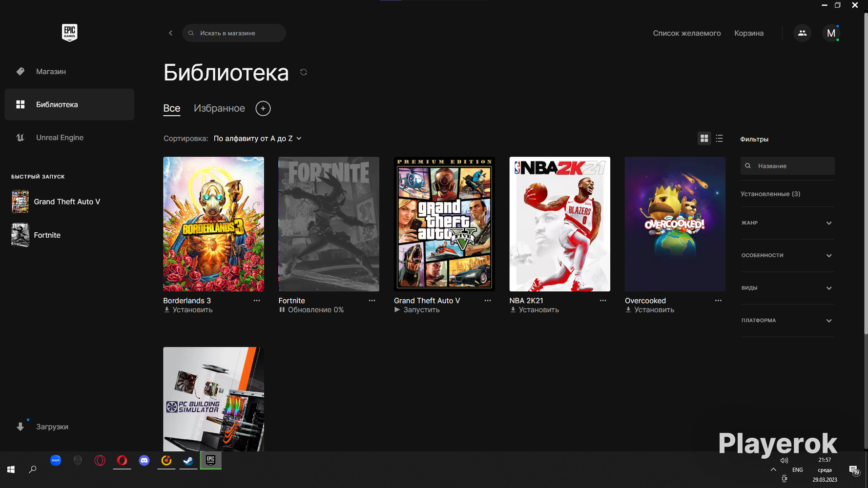This screenshot has width=868, height=488.
Task: Open the PC Building Simulator cover
Action: 213,399
